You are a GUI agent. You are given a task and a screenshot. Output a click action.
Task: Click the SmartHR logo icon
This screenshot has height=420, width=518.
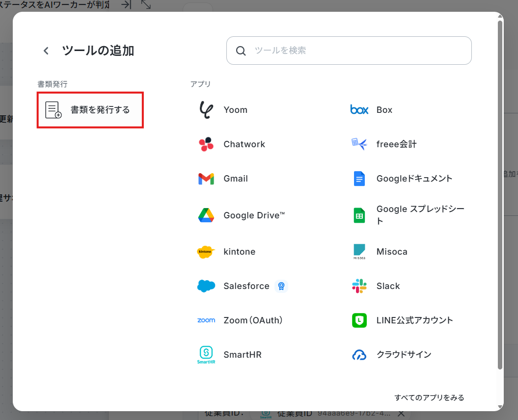pos(206,355)
